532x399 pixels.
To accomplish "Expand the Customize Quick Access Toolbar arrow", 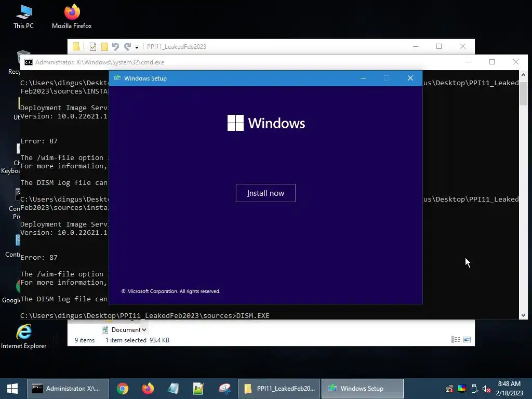I will click(x=137, y=47).
